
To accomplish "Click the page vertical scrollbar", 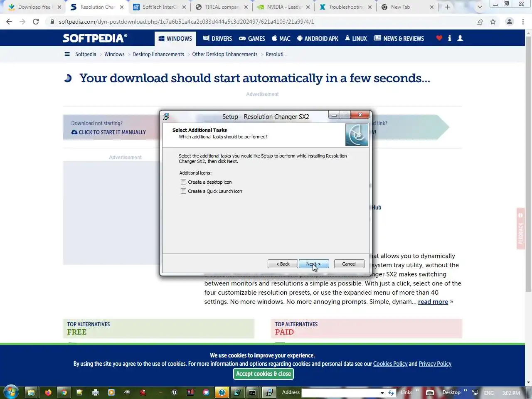I will (528, 164).
